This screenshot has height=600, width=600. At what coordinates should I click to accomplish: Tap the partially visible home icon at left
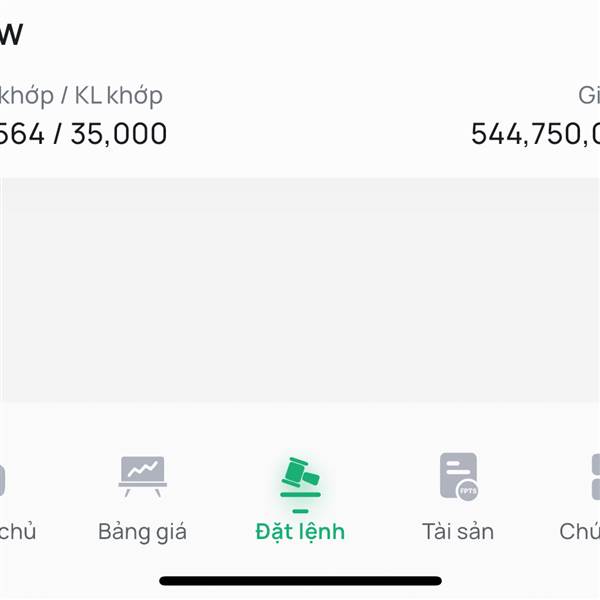click(2, 480)
